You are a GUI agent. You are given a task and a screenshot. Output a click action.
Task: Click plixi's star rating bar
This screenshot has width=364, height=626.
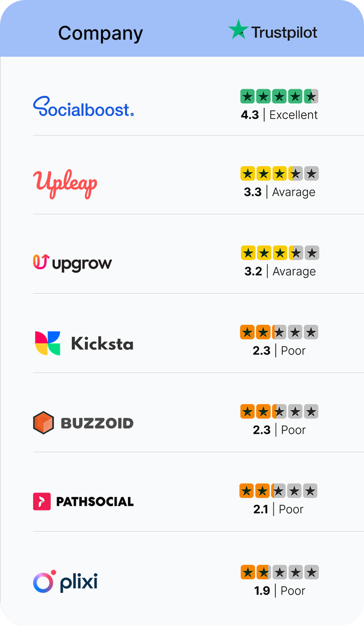[280, 572]
